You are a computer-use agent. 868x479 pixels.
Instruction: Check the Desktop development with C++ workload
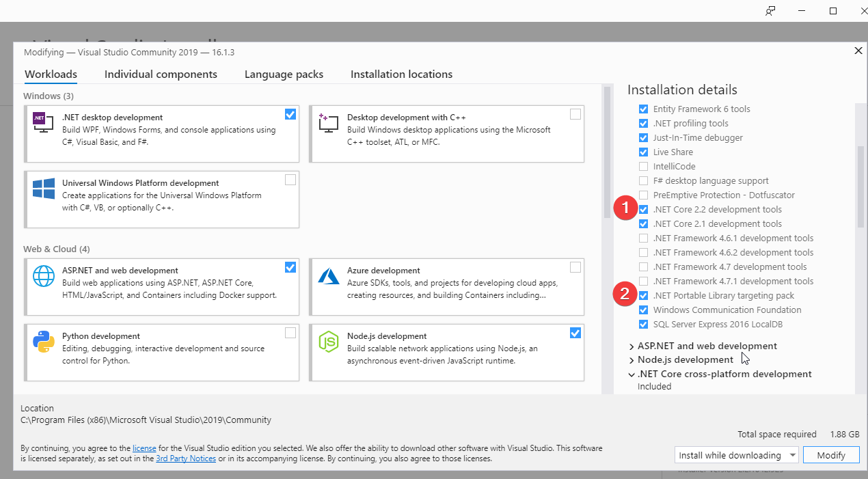coord(575,114)
